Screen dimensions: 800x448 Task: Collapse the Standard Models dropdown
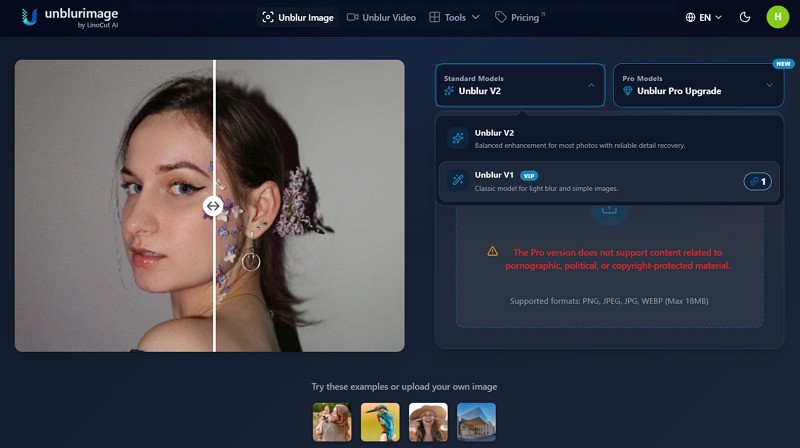coord(520,85)
